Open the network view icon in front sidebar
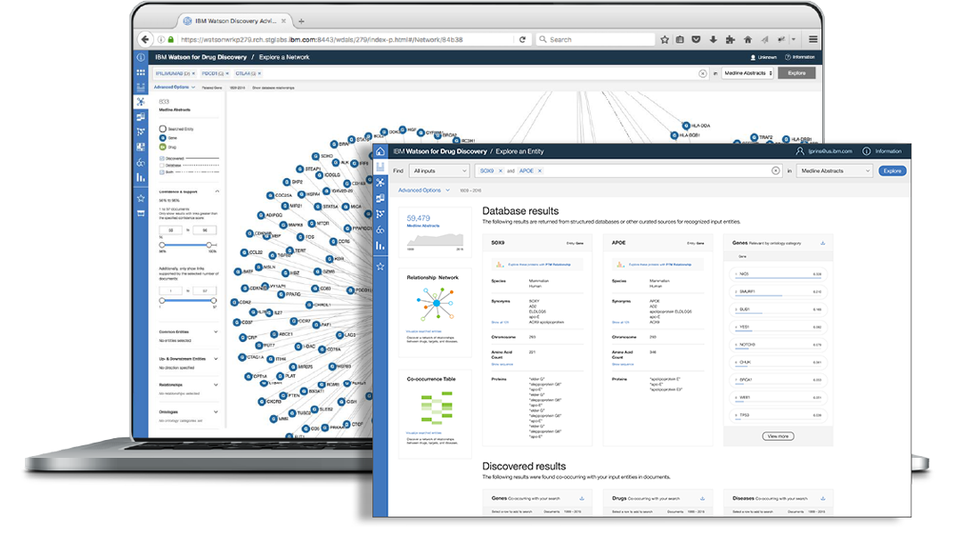Viewport: 980px width, 538px height. pos(380,182)
